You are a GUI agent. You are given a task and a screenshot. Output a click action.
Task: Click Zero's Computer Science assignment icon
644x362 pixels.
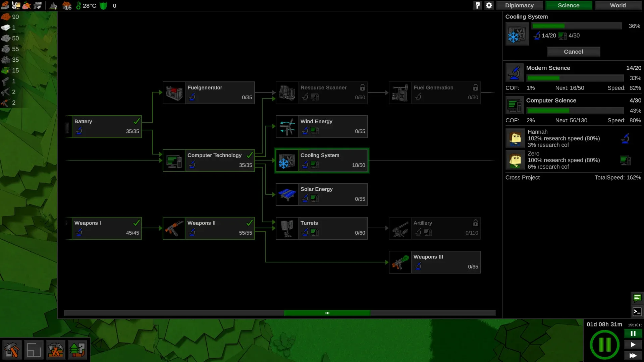[625, 160]
